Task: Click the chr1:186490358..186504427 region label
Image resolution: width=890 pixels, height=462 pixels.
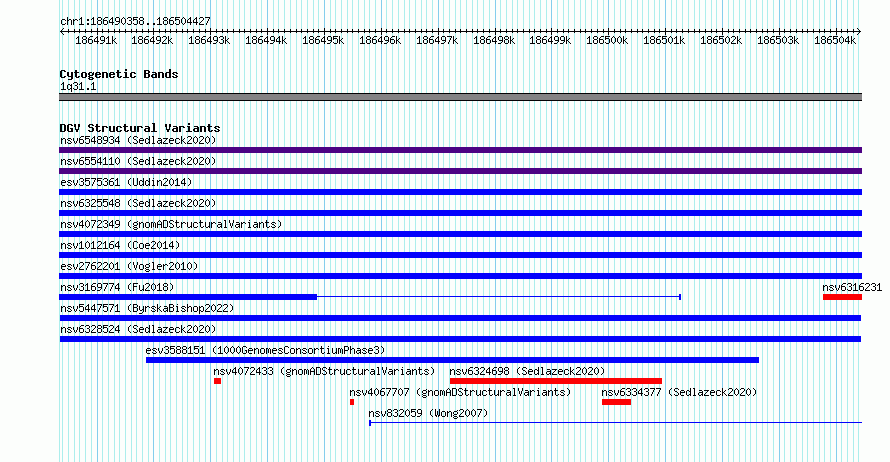Action: [x=135, y=21]
